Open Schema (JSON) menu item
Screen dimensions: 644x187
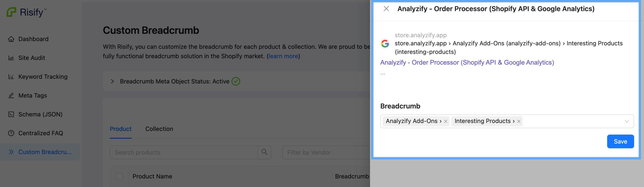[40, 114]
